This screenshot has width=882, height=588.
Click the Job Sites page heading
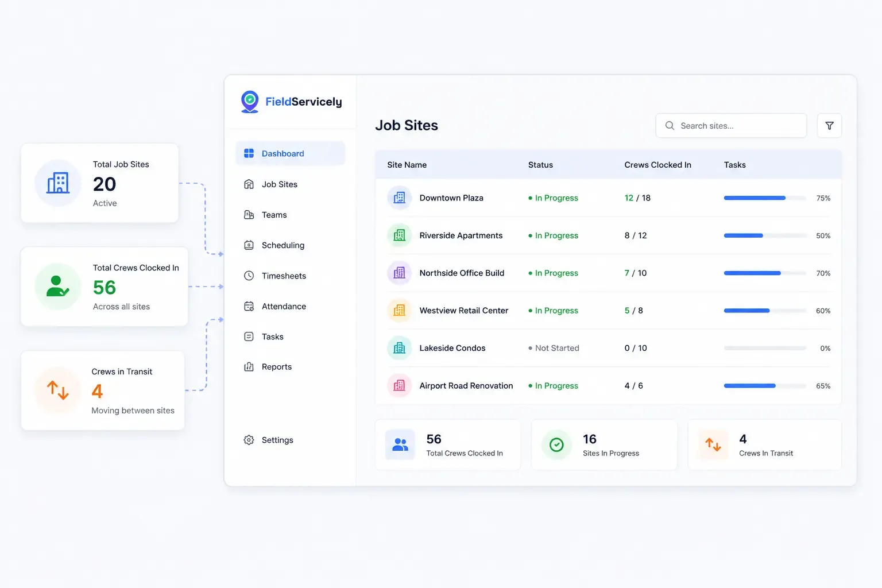(407, 125)
